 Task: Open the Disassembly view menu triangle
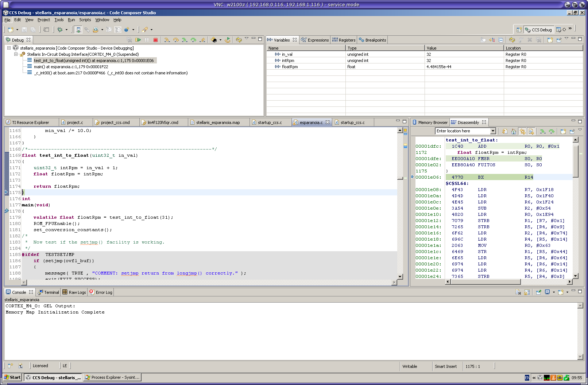pos(580,130)
